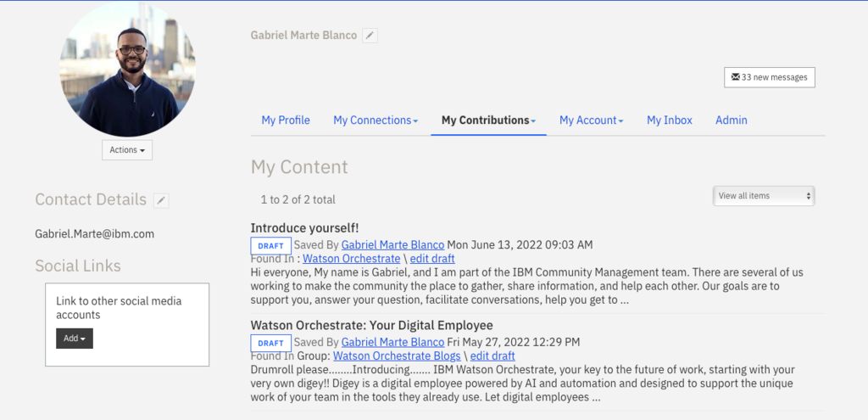
Task: Click the Gabriel Marte Blanco link dated June 13
Action: [392, 244]
